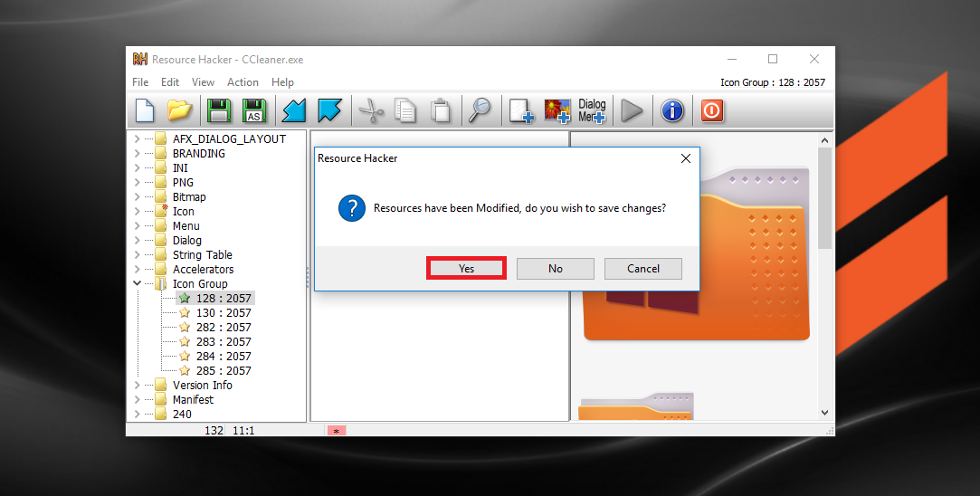The image size is (980, 496).
Task: Click the blue question mark icon in dialog
Action: click(352, 207)
